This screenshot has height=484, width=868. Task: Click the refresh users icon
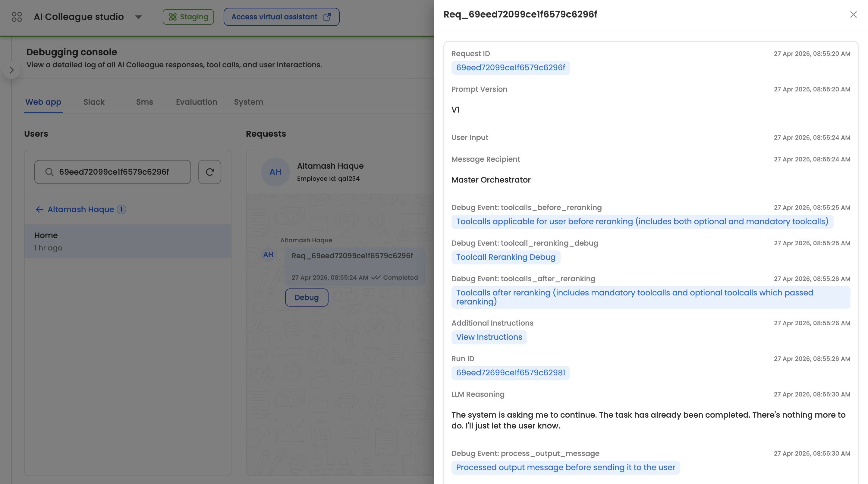click(209, 172)
